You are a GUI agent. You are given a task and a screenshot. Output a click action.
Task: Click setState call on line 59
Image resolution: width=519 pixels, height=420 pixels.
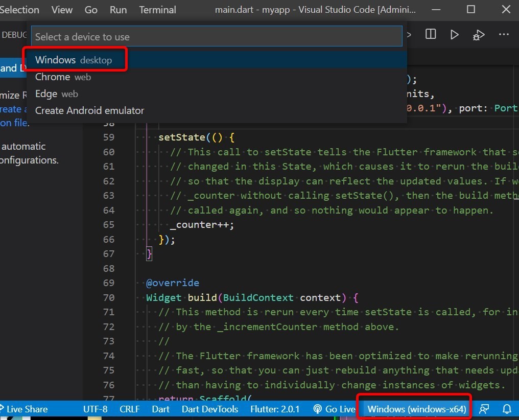point(182,137)
